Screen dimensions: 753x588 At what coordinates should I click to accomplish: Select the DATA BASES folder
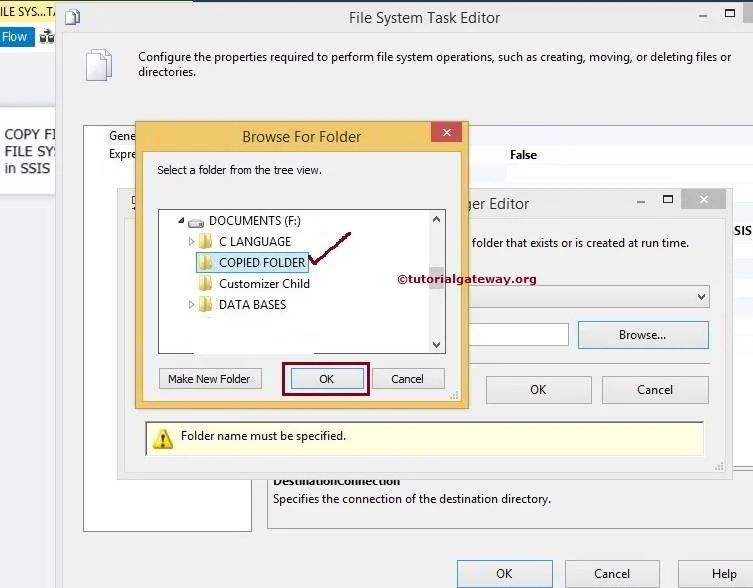(x=252, y=305)
